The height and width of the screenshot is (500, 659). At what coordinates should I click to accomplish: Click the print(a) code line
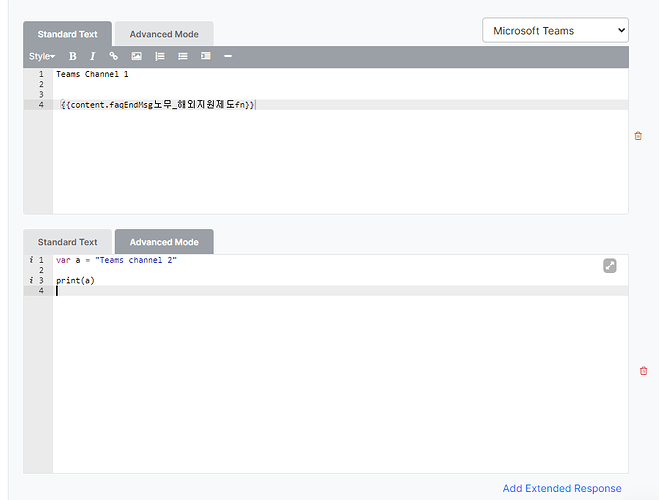point(75,280)
